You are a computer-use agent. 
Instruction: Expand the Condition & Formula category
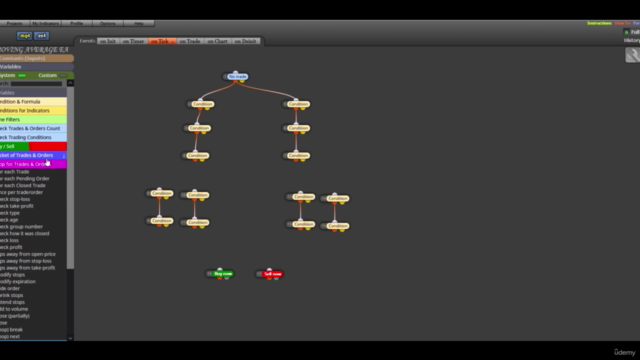(33, 102)
